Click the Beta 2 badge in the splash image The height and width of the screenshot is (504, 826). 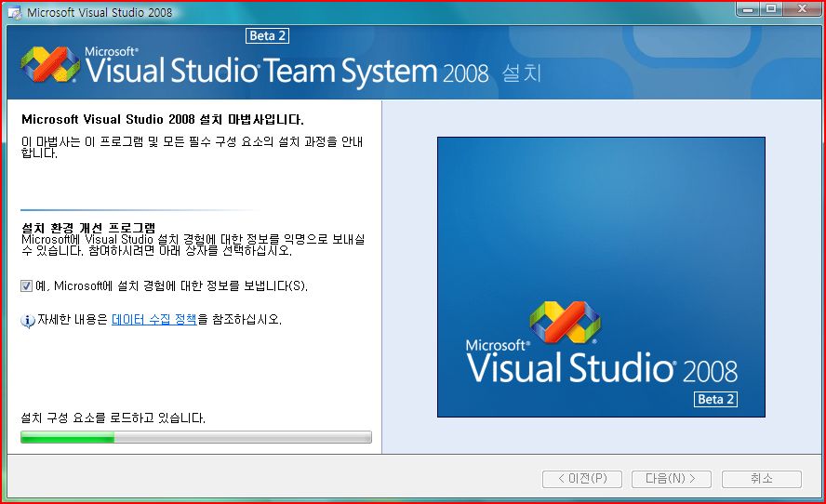pyautogui.click(x=715, y=399)
